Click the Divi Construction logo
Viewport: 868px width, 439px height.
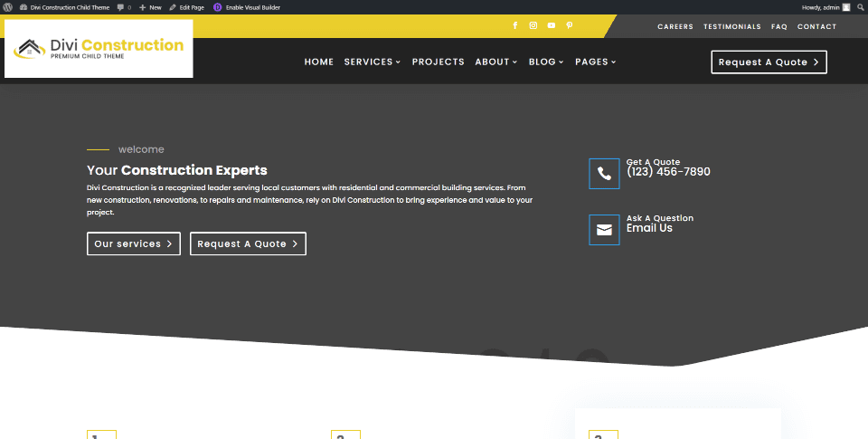click(99, 49)
